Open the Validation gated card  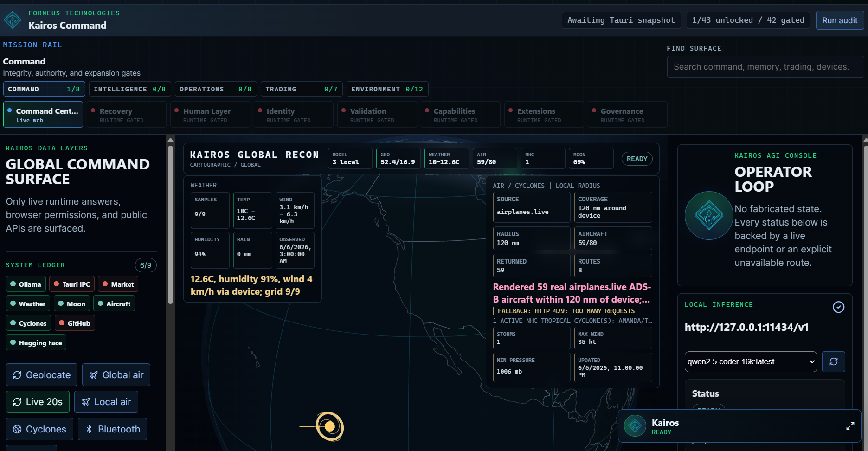(x=377, y=115)
